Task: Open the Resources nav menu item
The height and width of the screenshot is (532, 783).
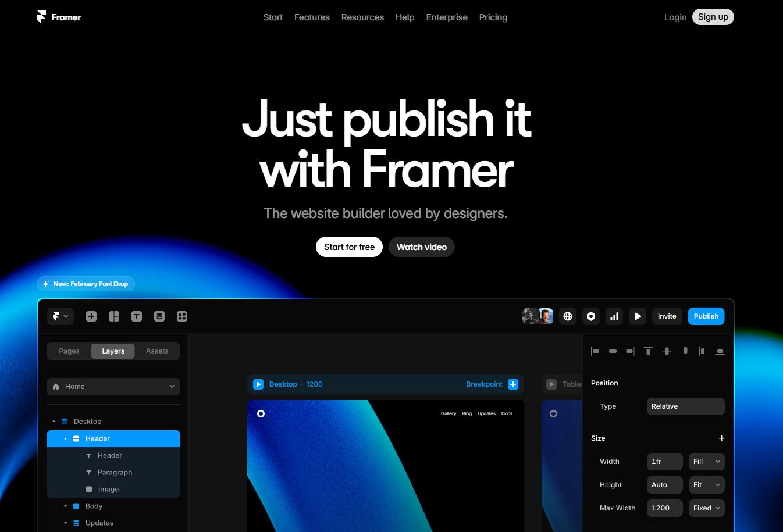Action: point(362,17)
